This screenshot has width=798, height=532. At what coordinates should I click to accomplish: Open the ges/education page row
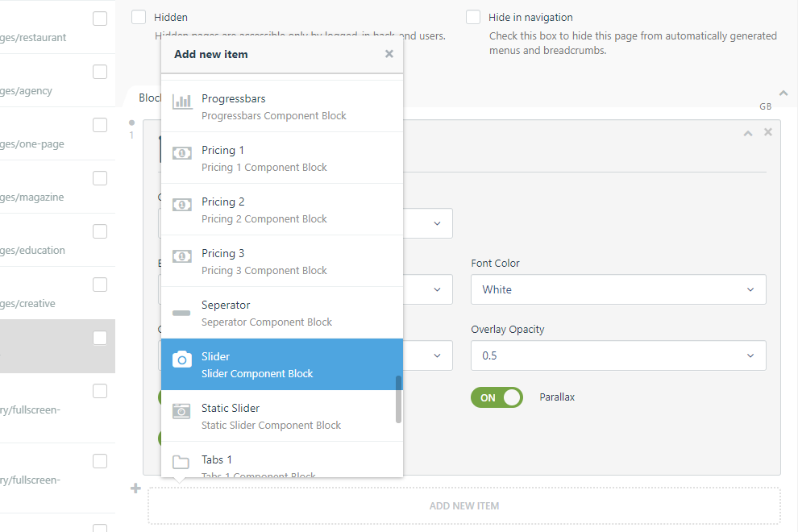pos(57,240)
